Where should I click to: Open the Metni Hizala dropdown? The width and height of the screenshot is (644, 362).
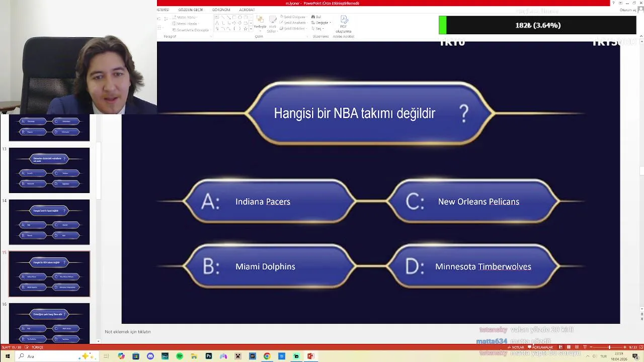[186, 24]
